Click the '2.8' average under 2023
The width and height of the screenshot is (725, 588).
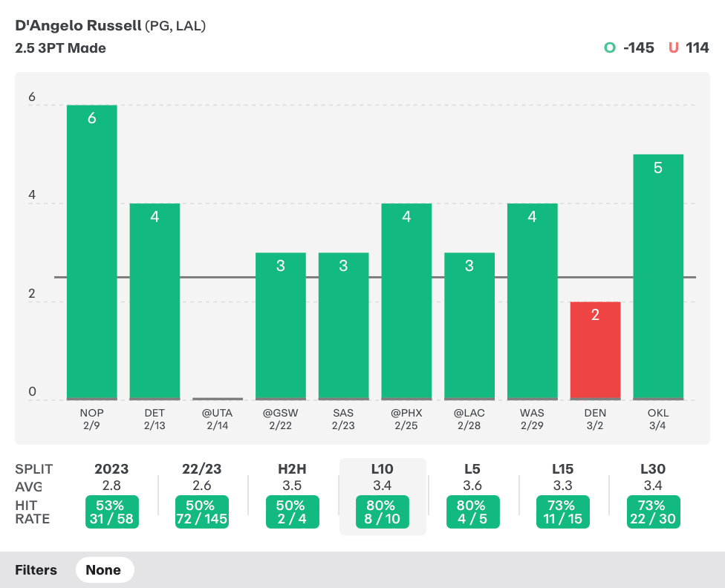click(111, 486)
